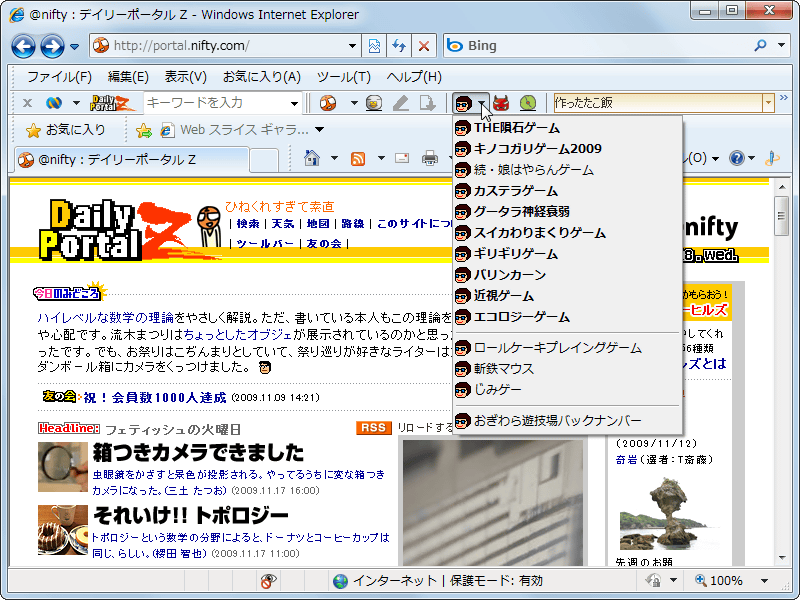Viewport: 800px width, 600px height.
Task: Open the recent pages dropdown arrow
Action: click(x=74, y=46)
